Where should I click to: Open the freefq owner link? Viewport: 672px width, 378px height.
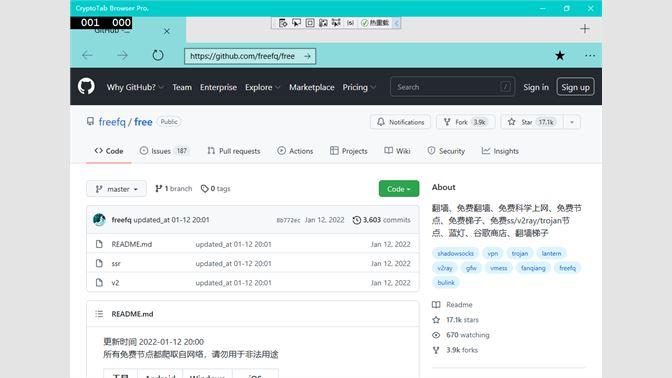coord(112,122)
